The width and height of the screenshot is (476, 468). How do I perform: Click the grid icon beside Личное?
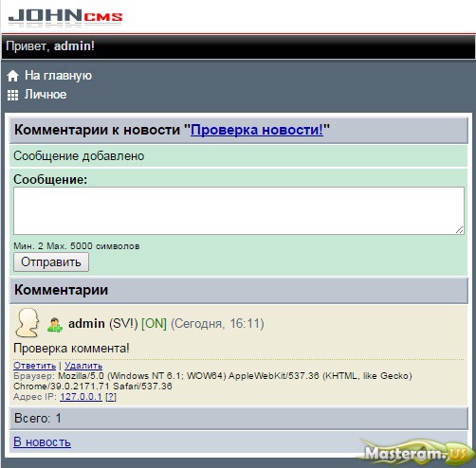coord(12,95)
